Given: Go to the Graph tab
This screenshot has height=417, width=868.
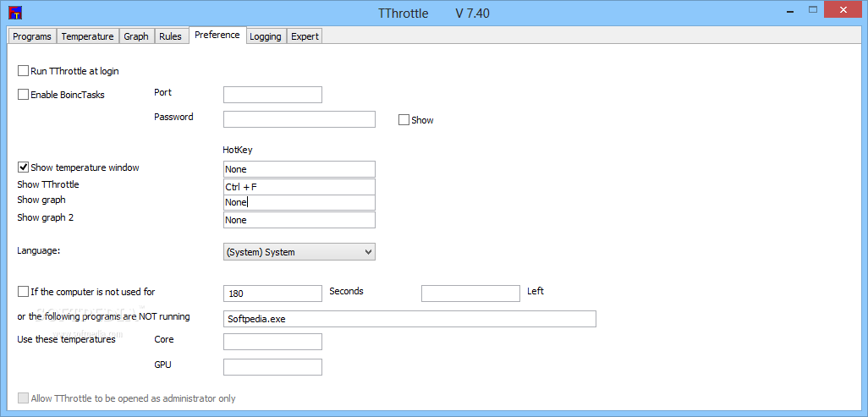Looking at the screenshot, I should [136, 36].
